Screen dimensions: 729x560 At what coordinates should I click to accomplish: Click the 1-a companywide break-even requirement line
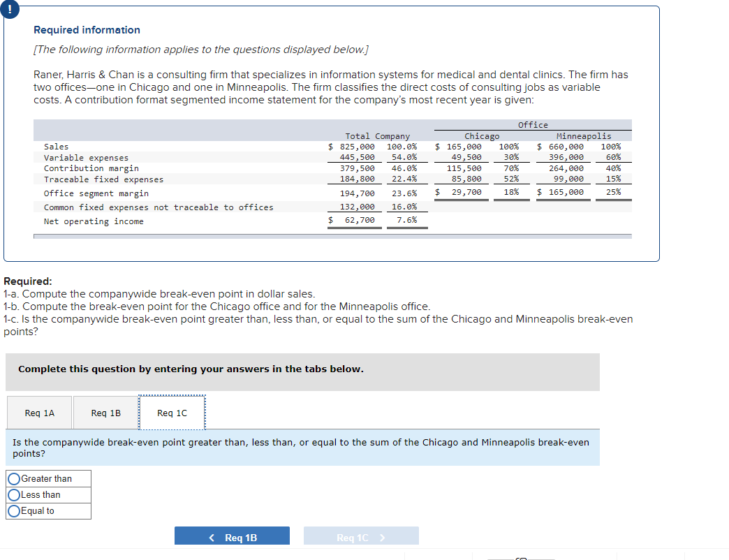click(159, 294)
